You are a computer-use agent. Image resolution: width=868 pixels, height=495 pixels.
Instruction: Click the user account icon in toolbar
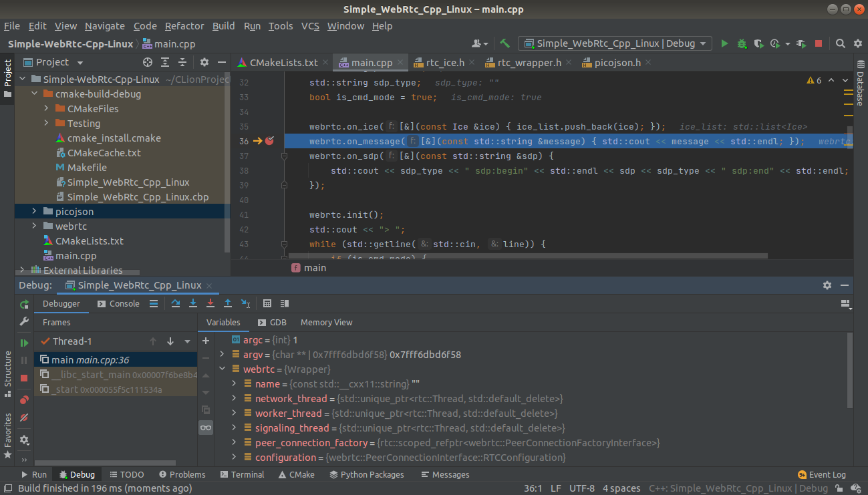pyautogui.click(x=479, y=43)
